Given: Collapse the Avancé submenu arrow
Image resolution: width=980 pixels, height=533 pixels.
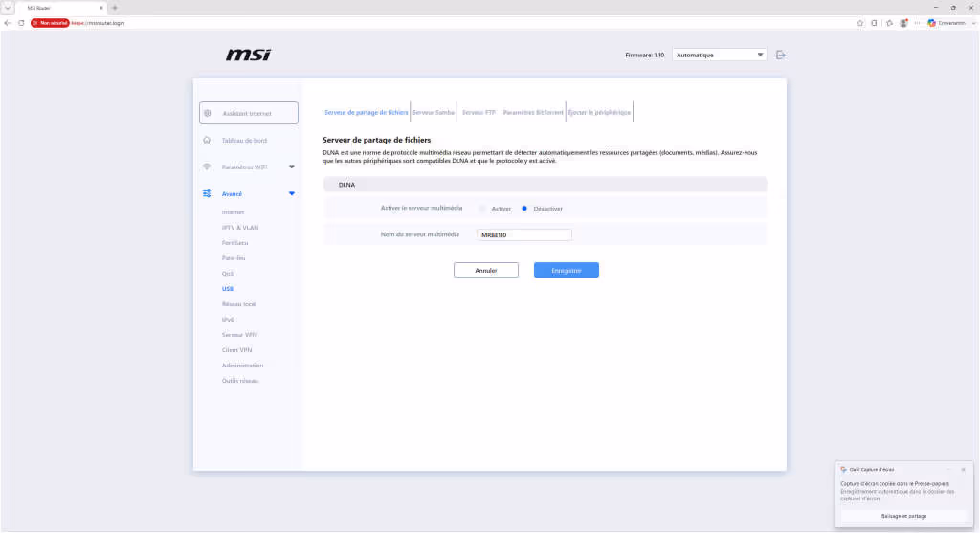Looking at the screenshot, I should tap(291, 193).
